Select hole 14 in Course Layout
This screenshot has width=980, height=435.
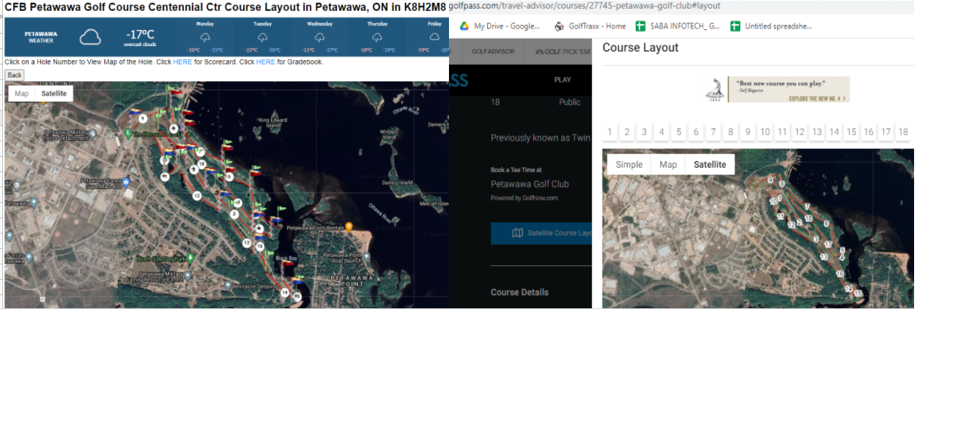coord(834,132)
